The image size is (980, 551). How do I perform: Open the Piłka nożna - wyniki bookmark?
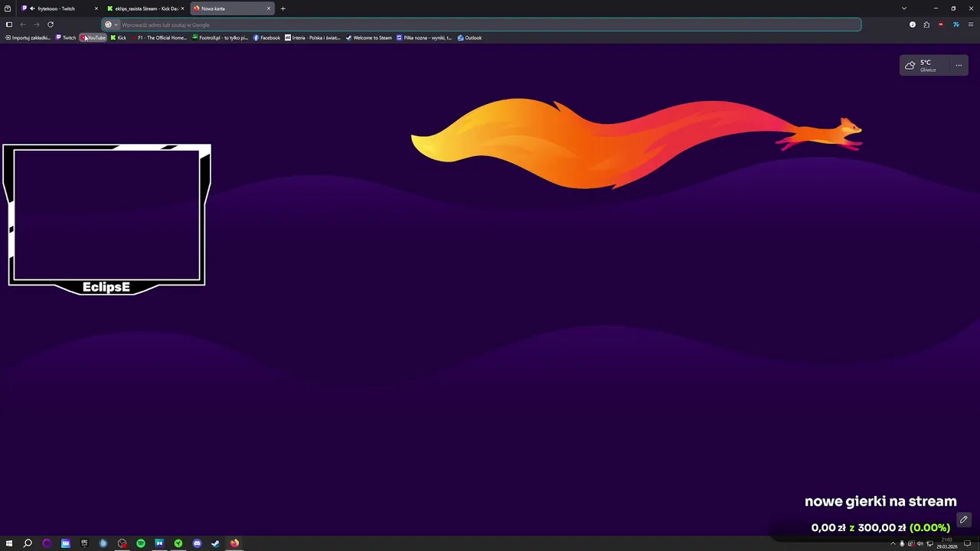[x=425, y=37]
